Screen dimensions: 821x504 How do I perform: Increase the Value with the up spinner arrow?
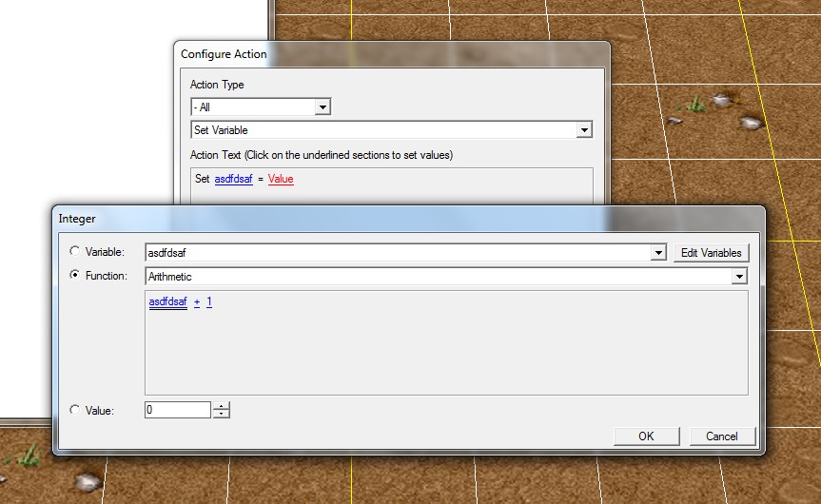(x=222, y=406)
